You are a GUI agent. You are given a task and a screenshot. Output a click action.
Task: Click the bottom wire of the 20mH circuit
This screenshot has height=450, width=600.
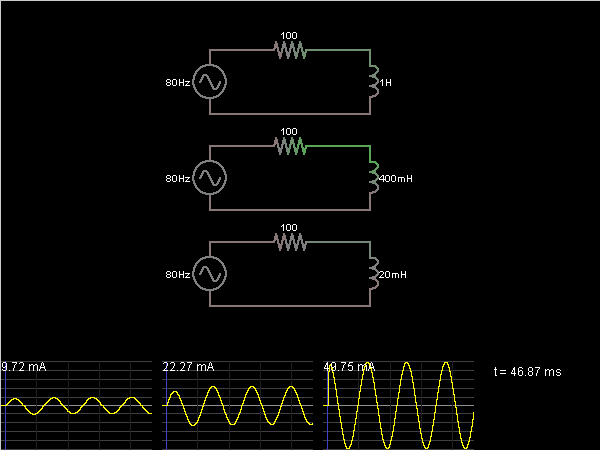point(290,306)
